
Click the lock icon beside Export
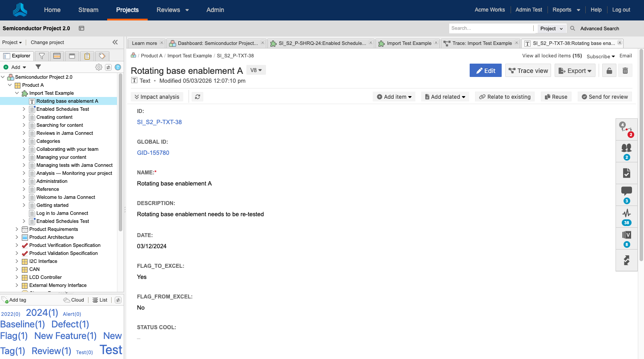coord(609,71)
